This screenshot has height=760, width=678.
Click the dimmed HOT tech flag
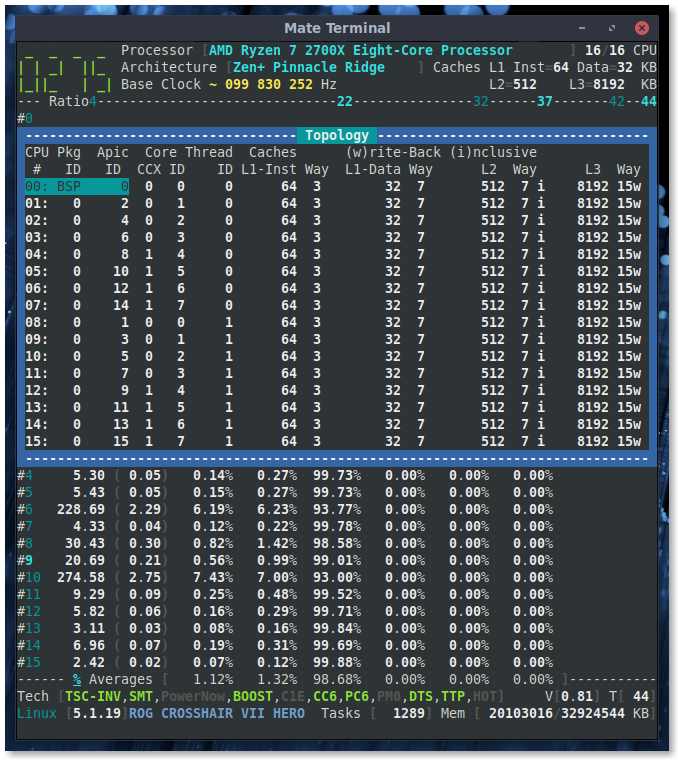click(485, 697)
